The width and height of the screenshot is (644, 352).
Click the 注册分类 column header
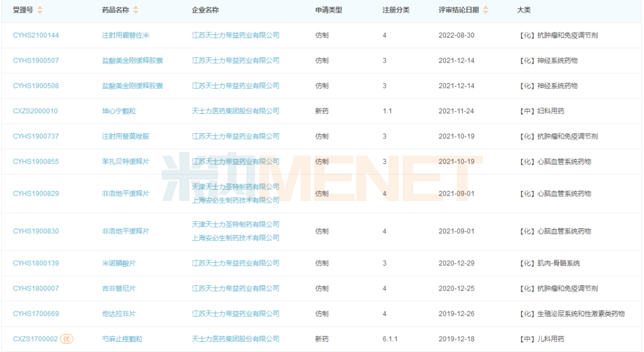[x=396, y=10]
